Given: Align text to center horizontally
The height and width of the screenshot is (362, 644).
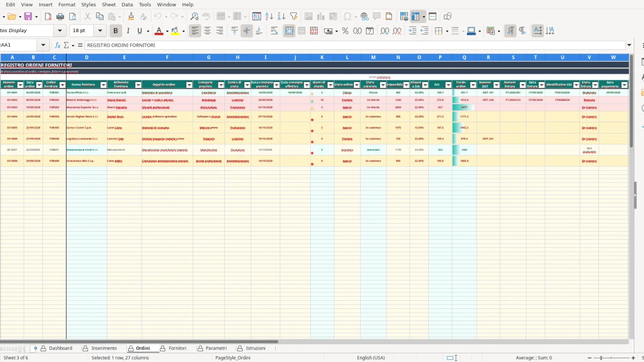Looking at the screenshot, I should (207, 31).
